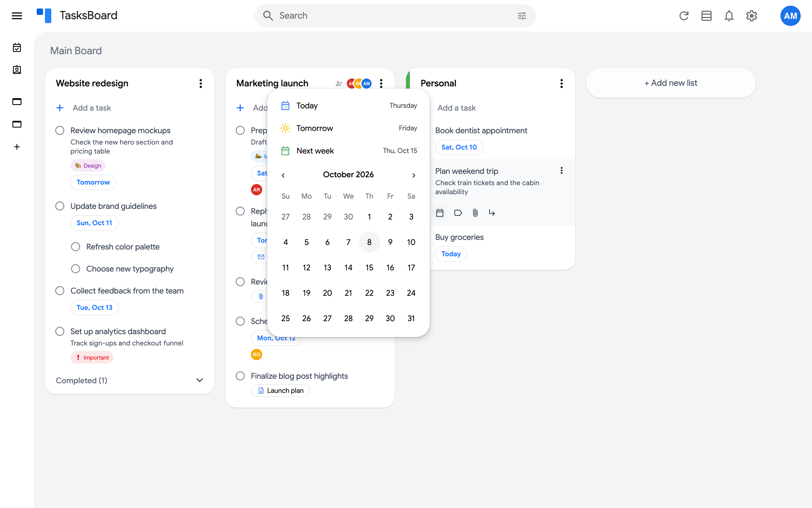The width and height of the screenshot is (812, 508).
Task: Open Plan weekend trip task options
Action: (561, 171)
